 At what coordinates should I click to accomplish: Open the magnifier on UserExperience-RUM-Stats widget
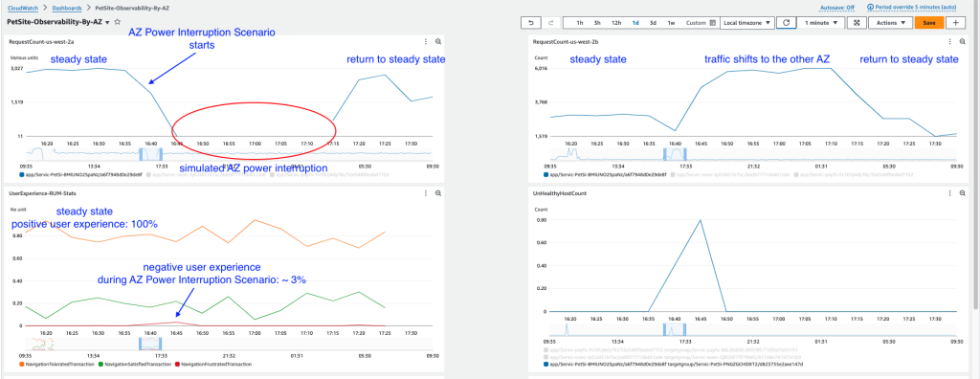click(438, 193)
